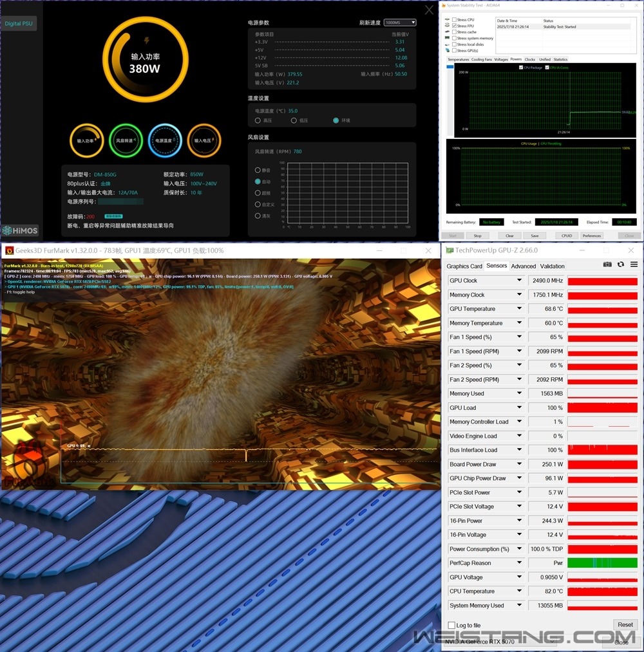Click the disk icon beside Stress local disks
The height and width of the screenshot is (652, 644).
point(447,44)
